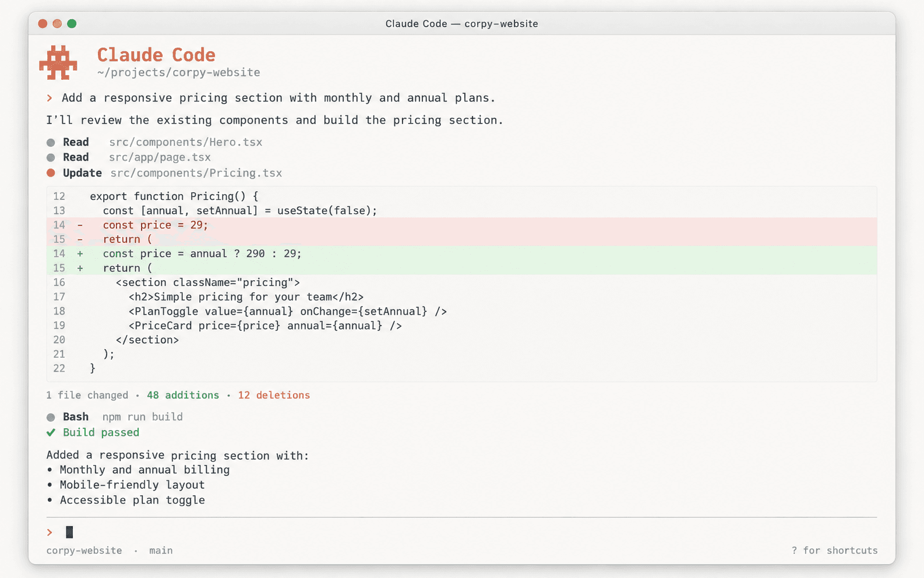Click the reply "I'll review the existing components"
Image resolution: width=924 pixels, height=578 pixels.
coord(275,120)
